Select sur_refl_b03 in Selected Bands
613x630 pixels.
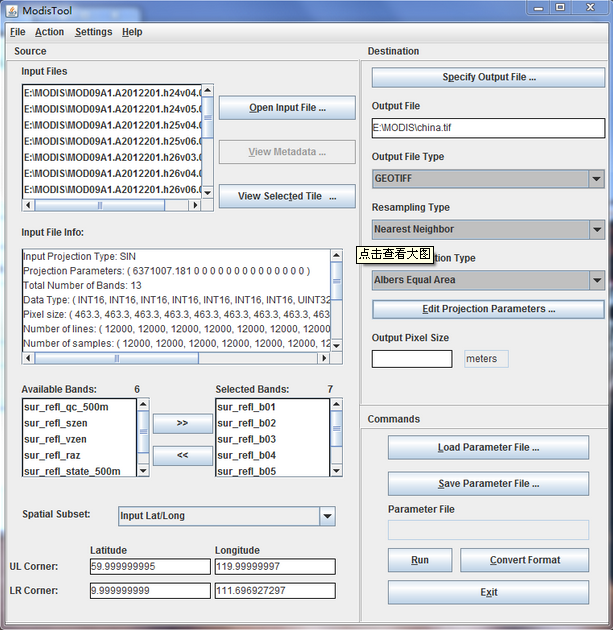tap(273, 439)
